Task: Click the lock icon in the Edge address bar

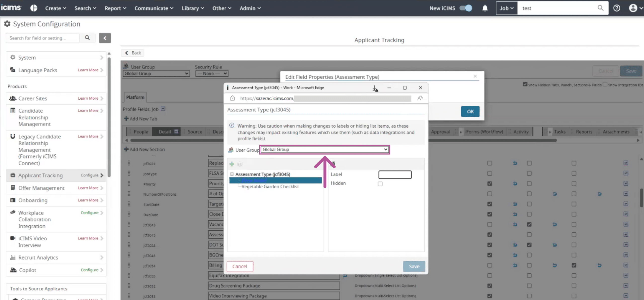Action: [232, 98]
